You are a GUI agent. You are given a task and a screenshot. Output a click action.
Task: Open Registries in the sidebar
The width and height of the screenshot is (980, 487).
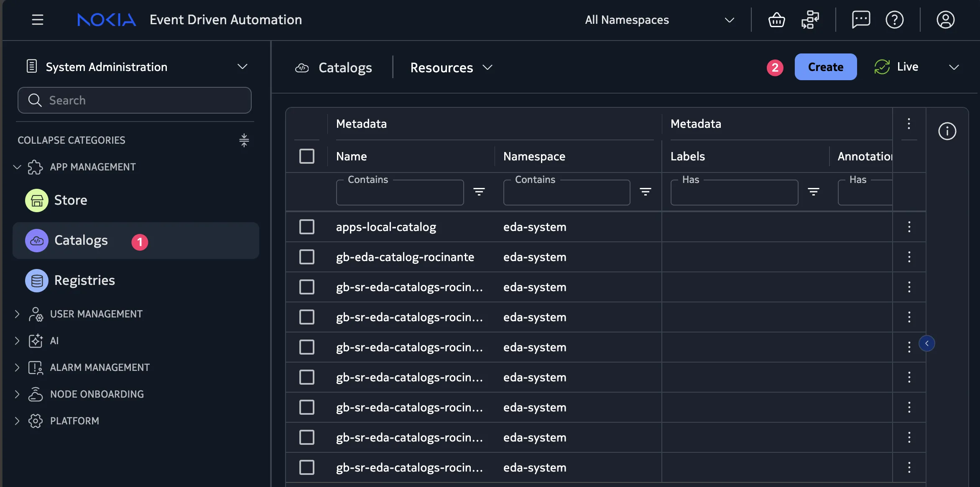[136, 281]
